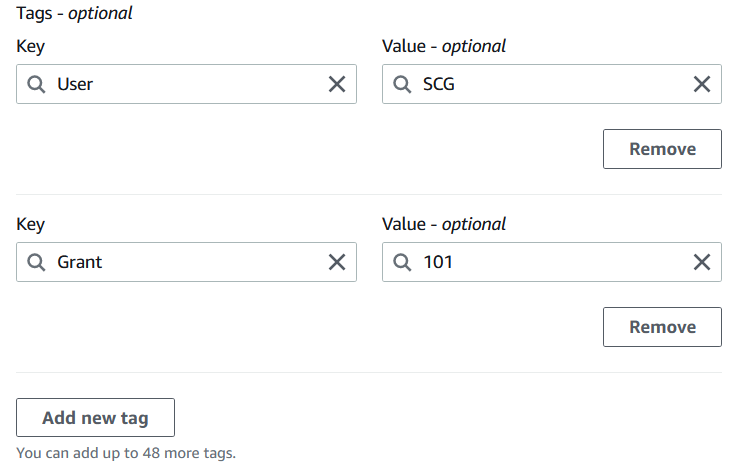Remove the Grant 101 tag

point(662,327)
